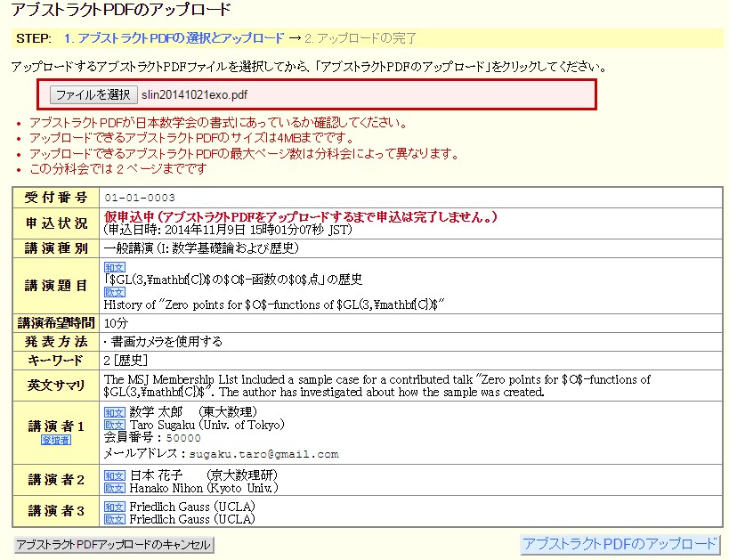Image resolution: width=729 pixels, height=560 pixels.
Task: Click 和文 tag beside 数学 太郎
Action: pos(115,412)
